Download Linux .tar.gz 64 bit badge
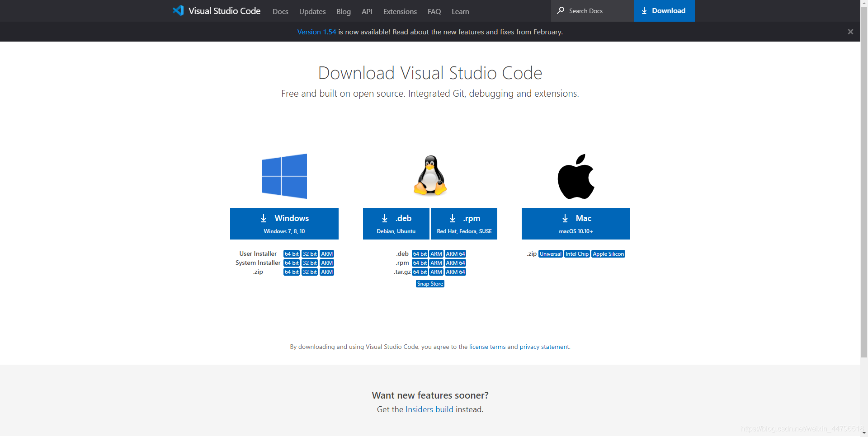 pyautogui.click(x=420, y=272)
